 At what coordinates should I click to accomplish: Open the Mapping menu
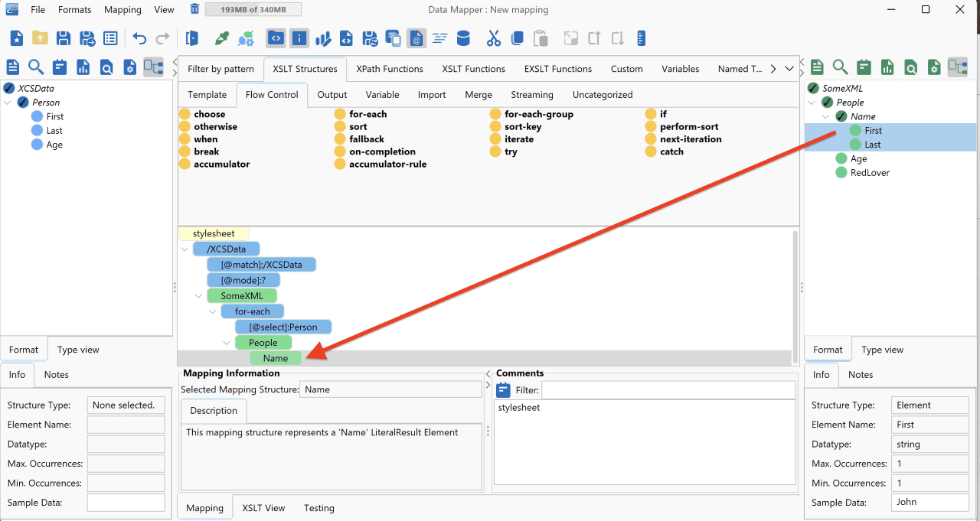click(122, 10)
